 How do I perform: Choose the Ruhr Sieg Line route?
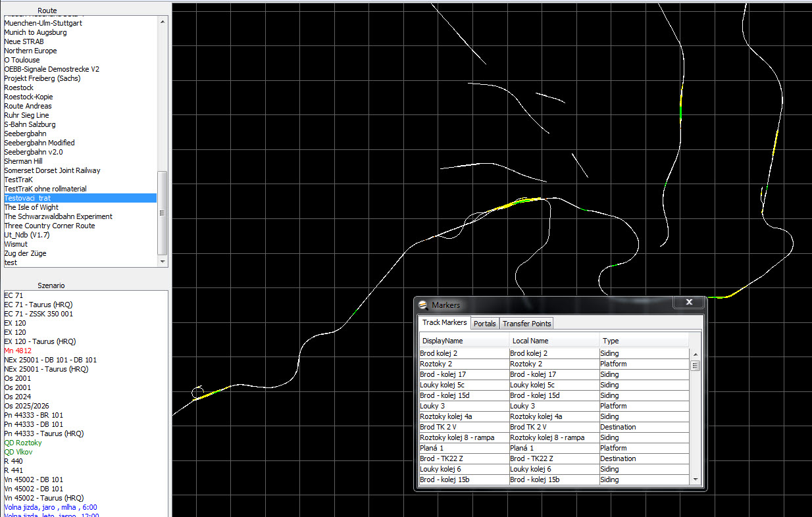26,115
